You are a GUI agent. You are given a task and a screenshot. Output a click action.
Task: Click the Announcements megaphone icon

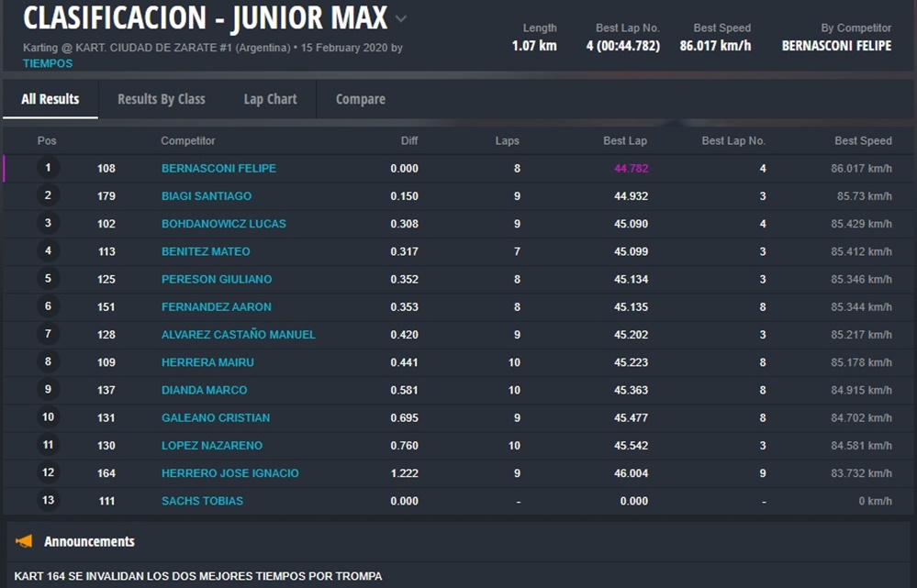24,541
